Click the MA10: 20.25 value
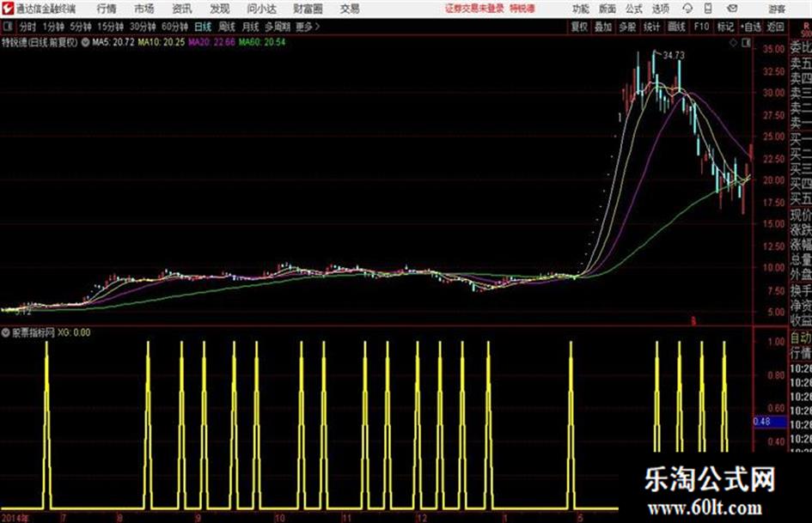 pyautogui.click(x=161, y=42)
